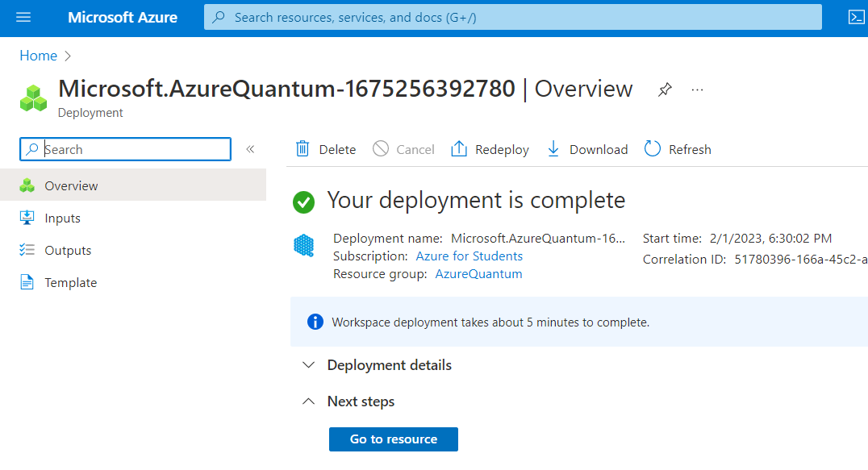Focus the sidebar Search box
The height and width of the screenshot is (470, 868).
125,149
